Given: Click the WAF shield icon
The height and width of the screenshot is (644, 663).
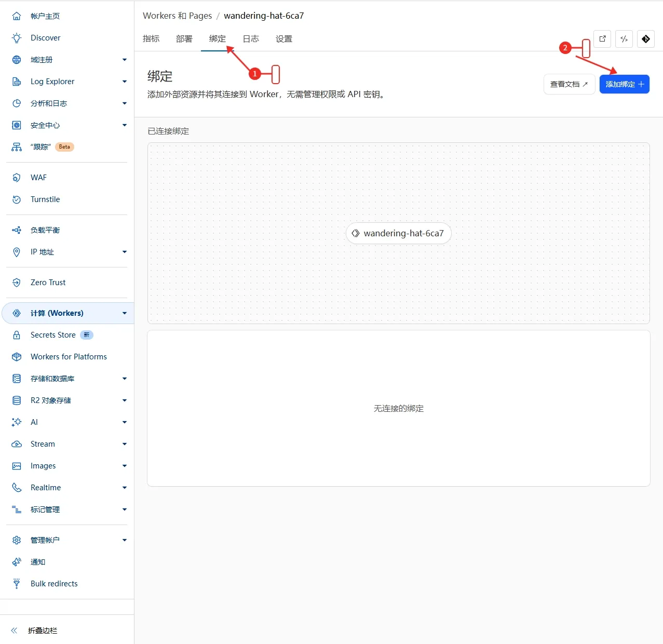Looking at the screenshot, I should (17, 178).
